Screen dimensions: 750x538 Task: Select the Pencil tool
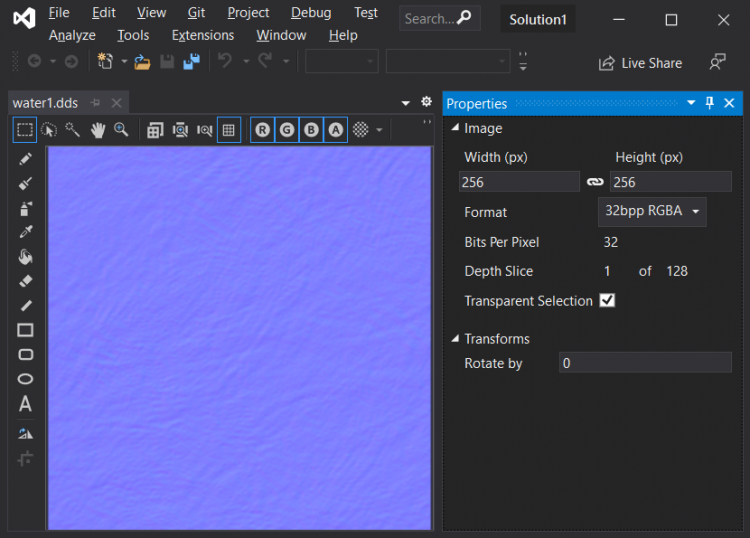click(25, 159)
